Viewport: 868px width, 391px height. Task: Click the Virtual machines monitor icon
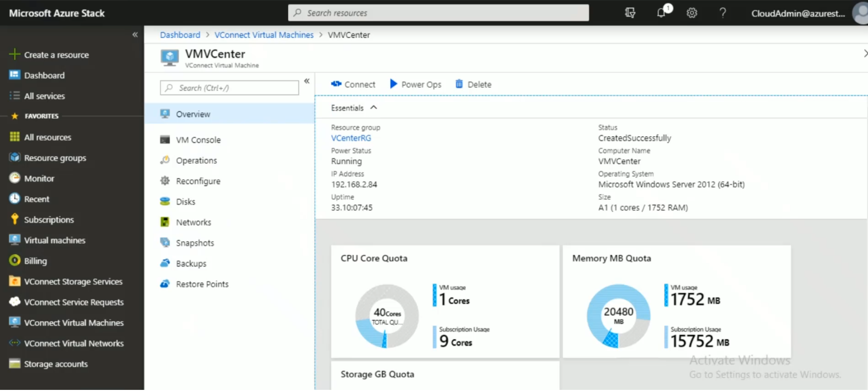pos(15,240)
